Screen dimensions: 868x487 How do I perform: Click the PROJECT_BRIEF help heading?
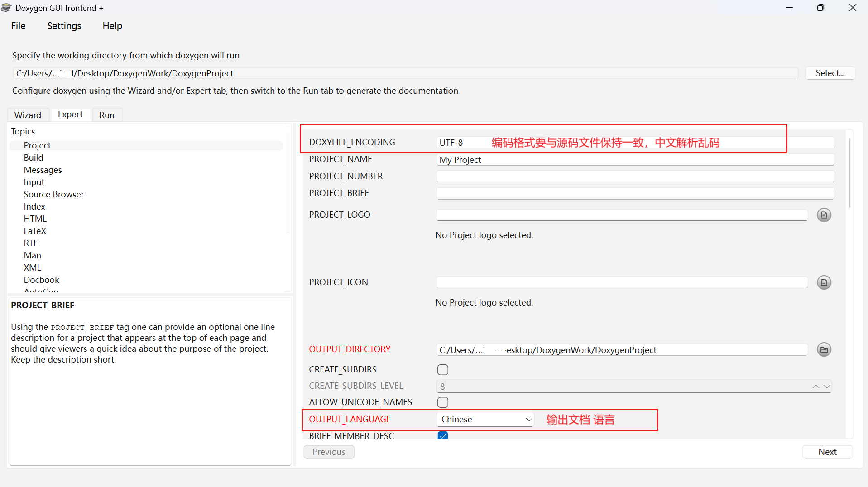coord(43,306)
